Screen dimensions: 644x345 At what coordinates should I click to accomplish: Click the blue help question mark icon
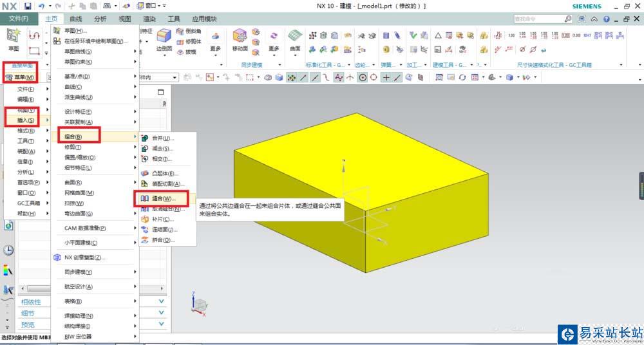click(606, 19)
